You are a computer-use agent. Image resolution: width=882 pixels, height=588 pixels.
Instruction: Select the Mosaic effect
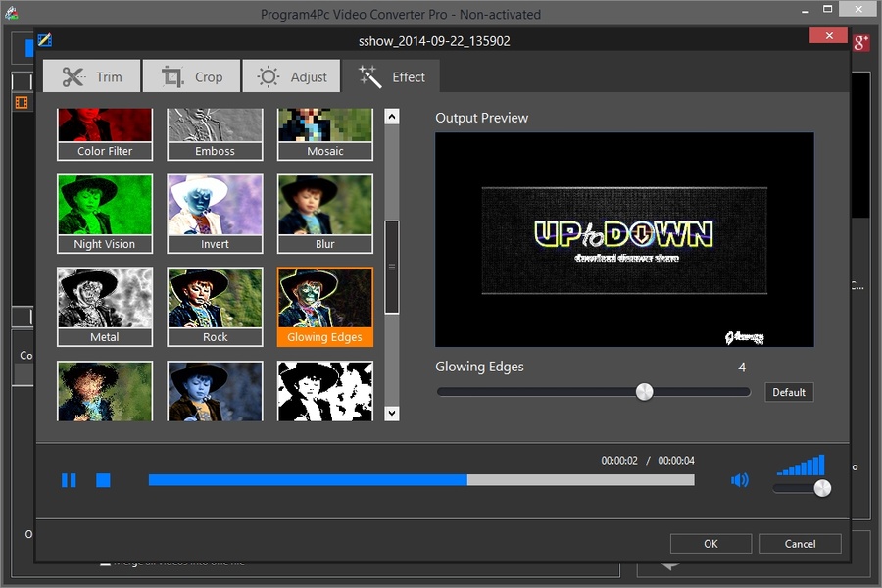pyautogui.click(x=325, y=134)
